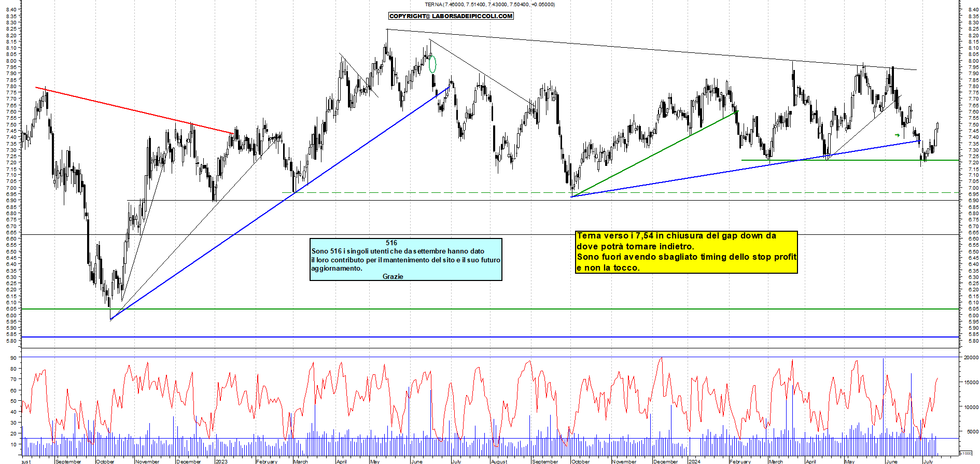
Task: Click the word 'Grazie' in cyan box
Action: [393, 277]
